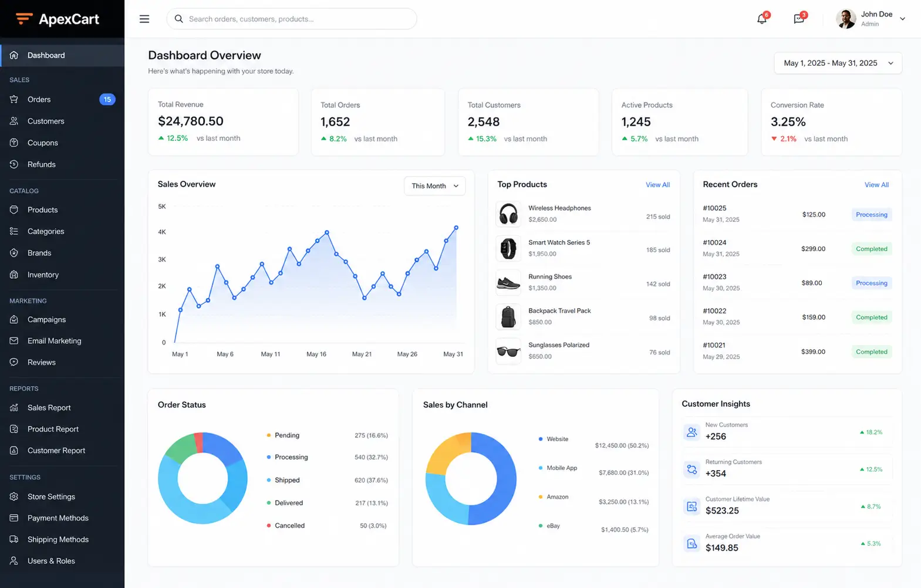The height and width of the screenshot is (588, 921).
Task: Click the $399.00 order amount
Action: (813, 352)
